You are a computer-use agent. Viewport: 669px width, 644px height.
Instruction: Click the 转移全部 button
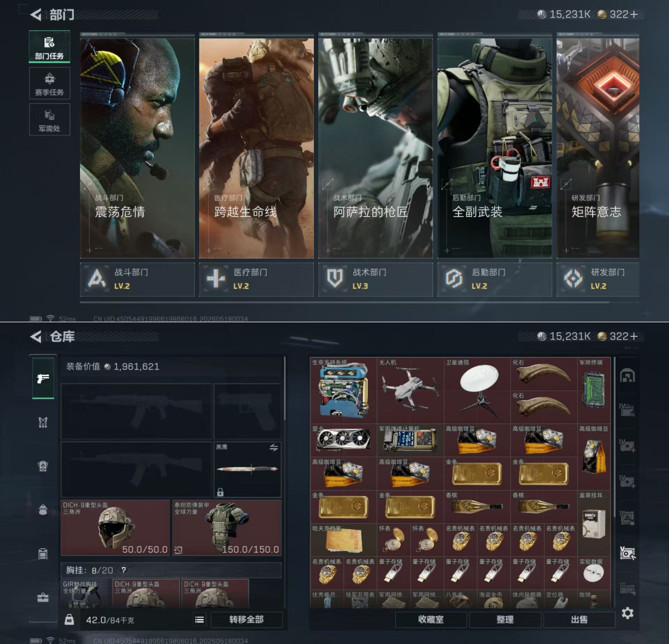tap(246, 620)
